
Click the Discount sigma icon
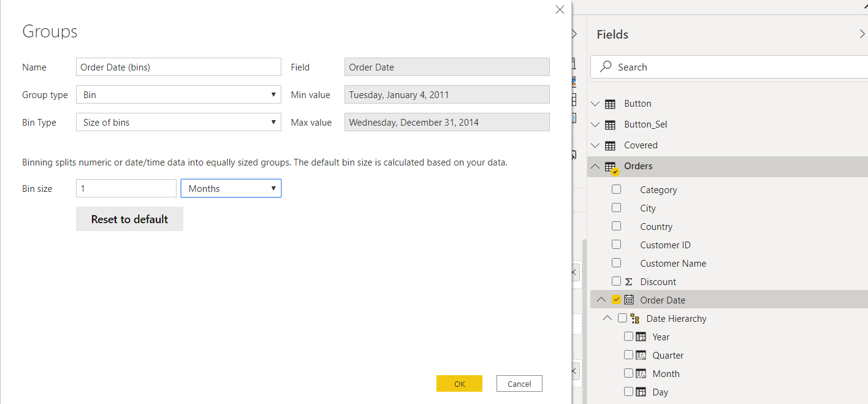[x=628, y=282]
